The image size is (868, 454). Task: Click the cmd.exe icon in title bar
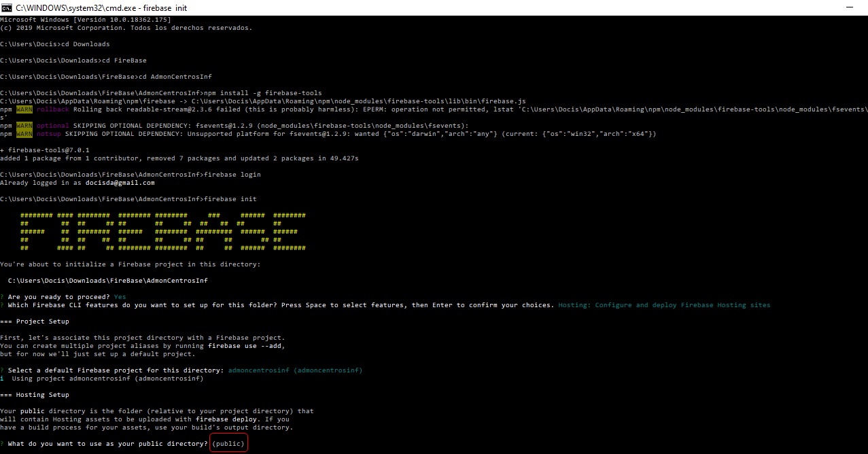pos(8,7)
